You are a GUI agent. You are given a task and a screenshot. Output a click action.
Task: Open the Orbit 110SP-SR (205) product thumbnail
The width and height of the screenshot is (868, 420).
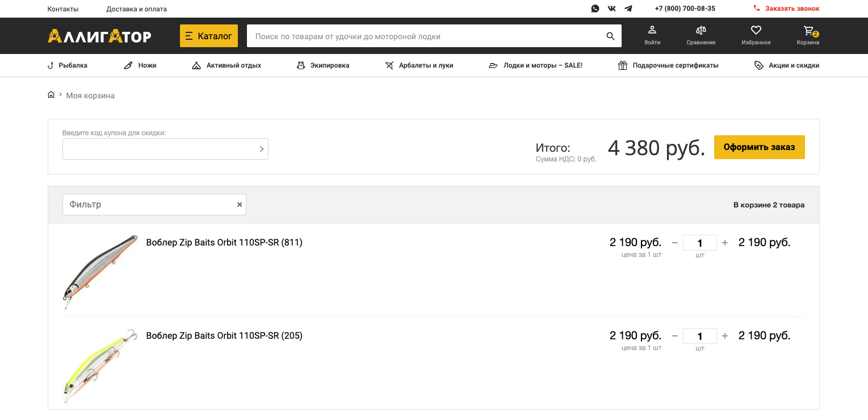100,364
